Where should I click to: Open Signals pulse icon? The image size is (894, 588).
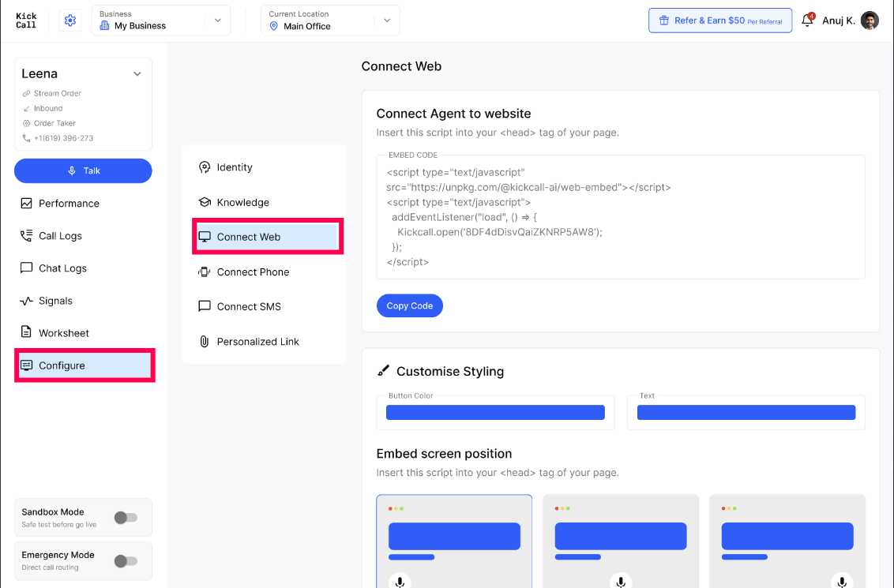click(26, 301)
